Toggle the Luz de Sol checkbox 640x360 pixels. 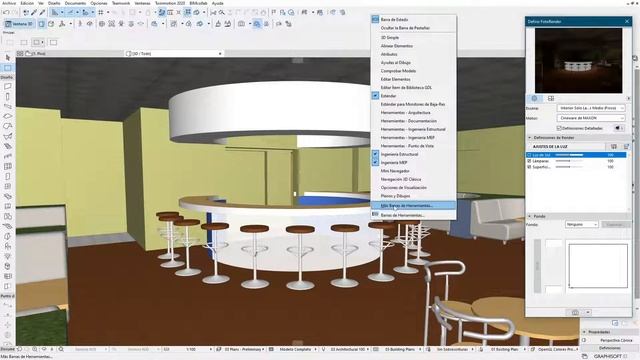click(529, 155)
